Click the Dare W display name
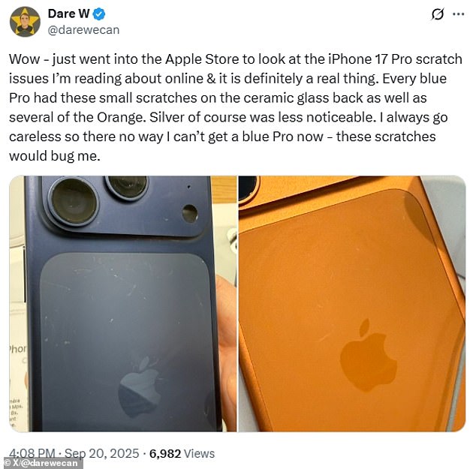 pyautogui.click(x=68, y=14)
